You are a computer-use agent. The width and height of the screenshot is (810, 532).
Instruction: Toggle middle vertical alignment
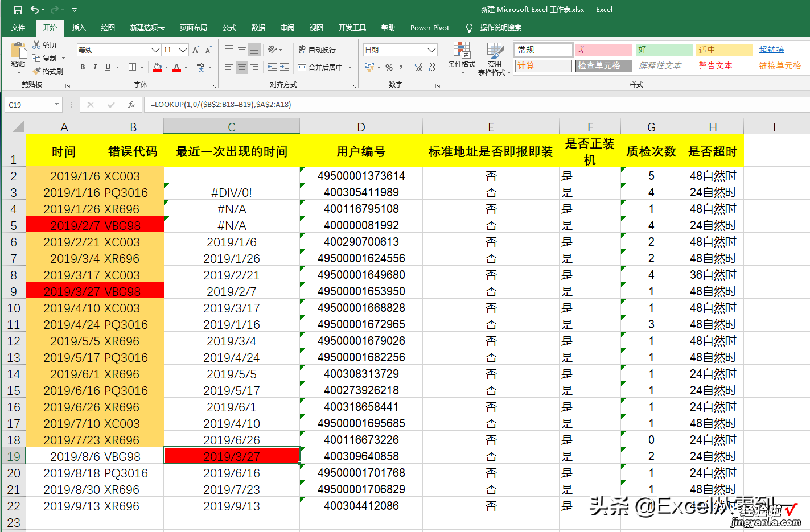242,50
